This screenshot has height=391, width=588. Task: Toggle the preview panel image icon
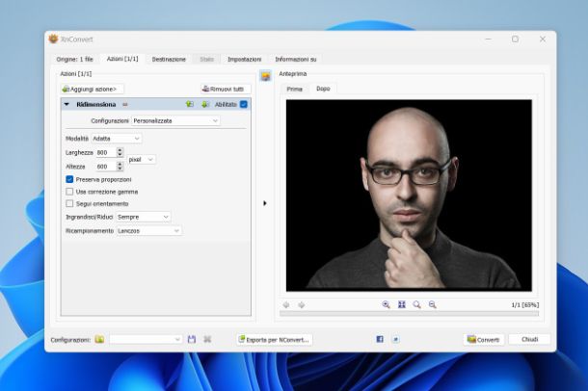265,76
